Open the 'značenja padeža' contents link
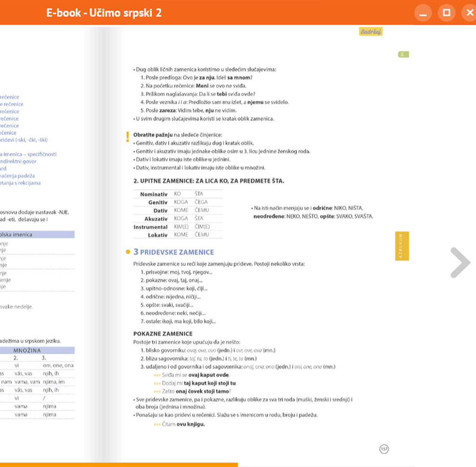 tap(17, 176)
